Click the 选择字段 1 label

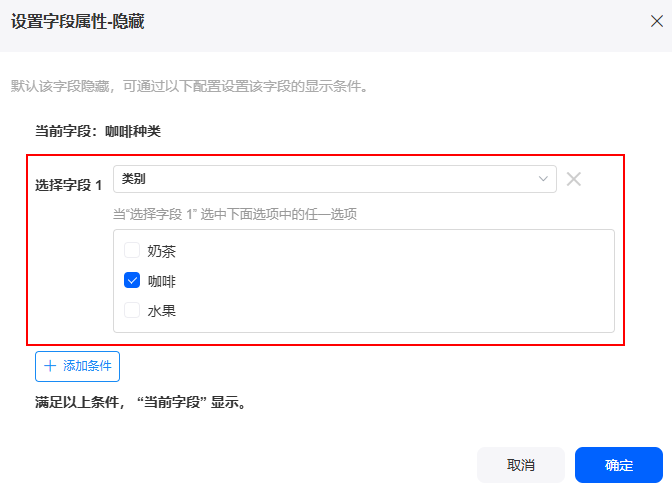point(69,185)
